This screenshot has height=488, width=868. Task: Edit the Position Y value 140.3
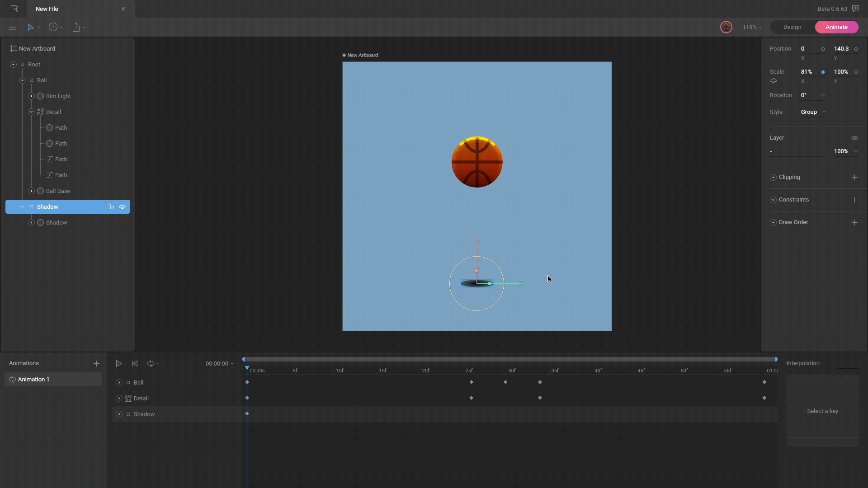(x=841, y=49)
